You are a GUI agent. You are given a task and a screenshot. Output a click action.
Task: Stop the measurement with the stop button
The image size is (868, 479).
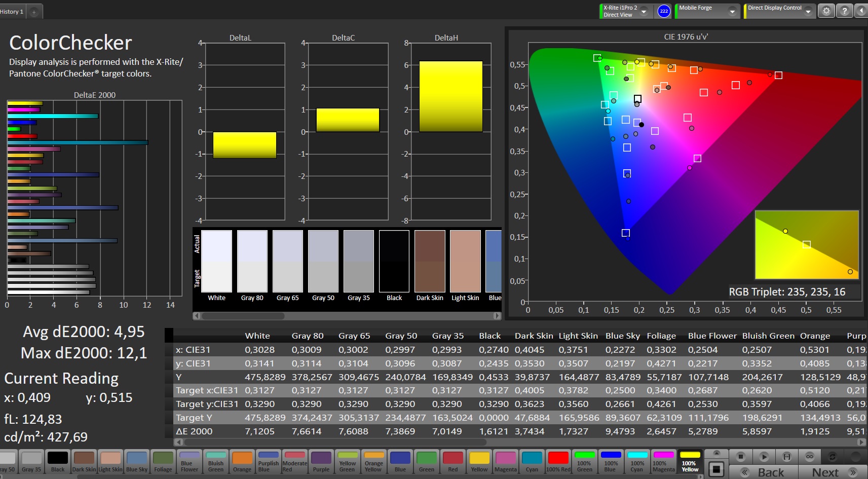click(740, 457)
